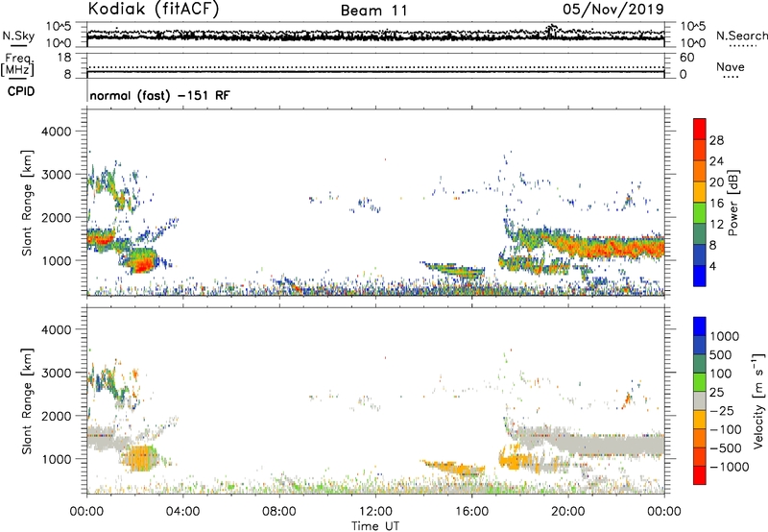Click the 'Freq. [MHz]' axis label
The width and height of the screenshot is (768, 532).
click(x=17, y=64)
